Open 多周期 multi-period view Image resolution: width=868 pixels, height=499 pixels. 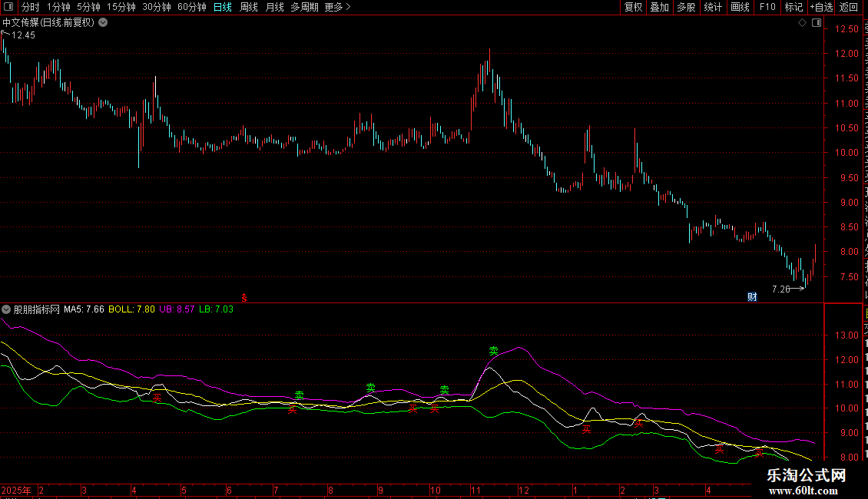[304, 7]
